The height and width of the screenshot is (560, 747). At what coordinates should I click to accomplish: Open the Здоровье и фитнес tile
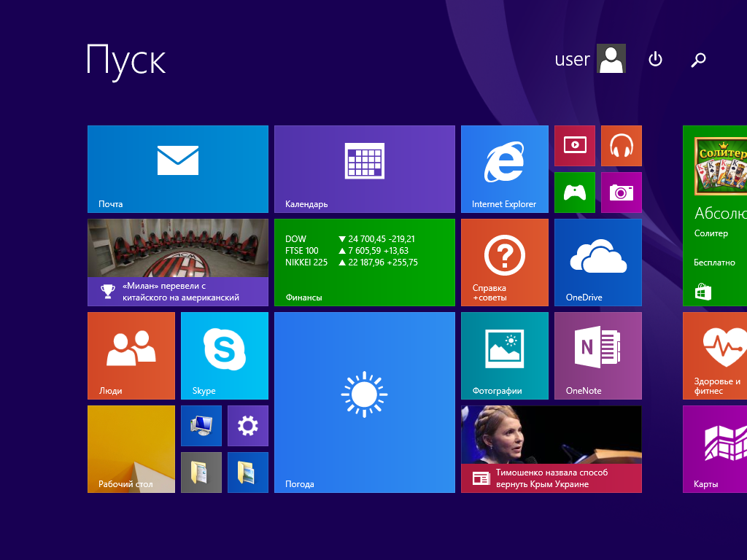click(x=715, y=356)
